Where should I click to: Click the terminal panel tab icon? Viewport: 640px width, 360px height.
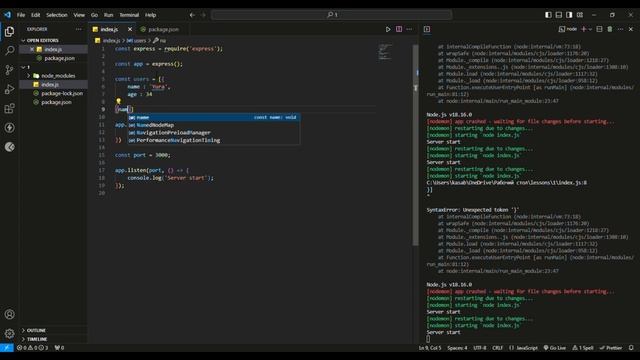point(427,29)
